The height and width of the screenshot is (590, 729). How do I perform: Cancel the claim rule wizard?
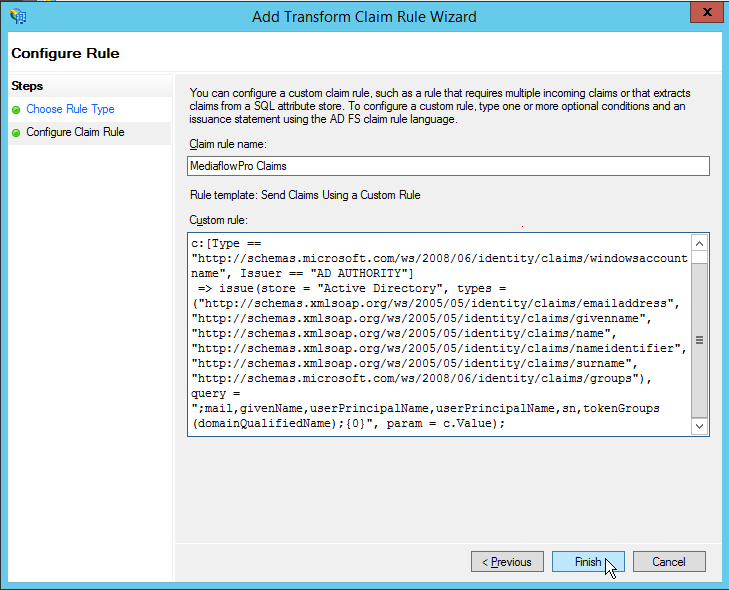click(x=669, y=562)
